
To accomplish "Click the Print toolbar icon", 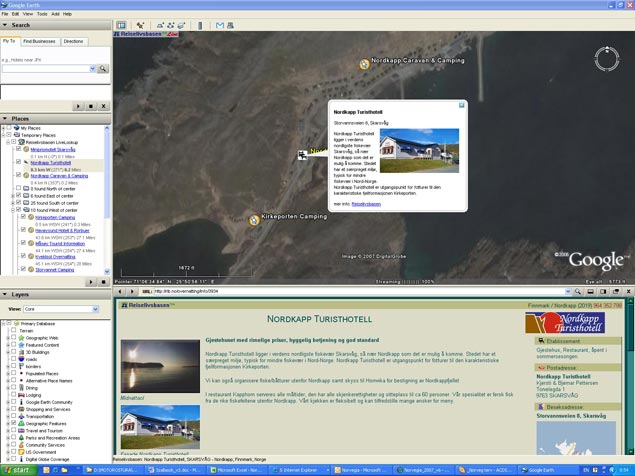I will click(x=230, y=26).
